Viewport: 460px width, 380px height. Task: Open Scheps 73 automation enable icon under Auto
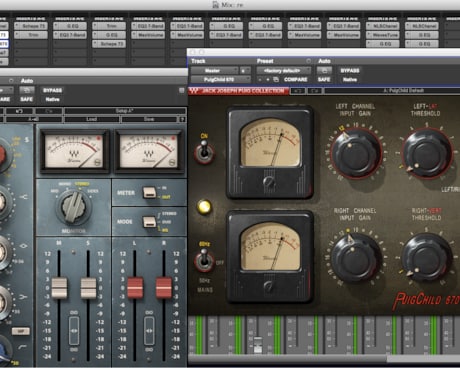(x=26, y=90)
